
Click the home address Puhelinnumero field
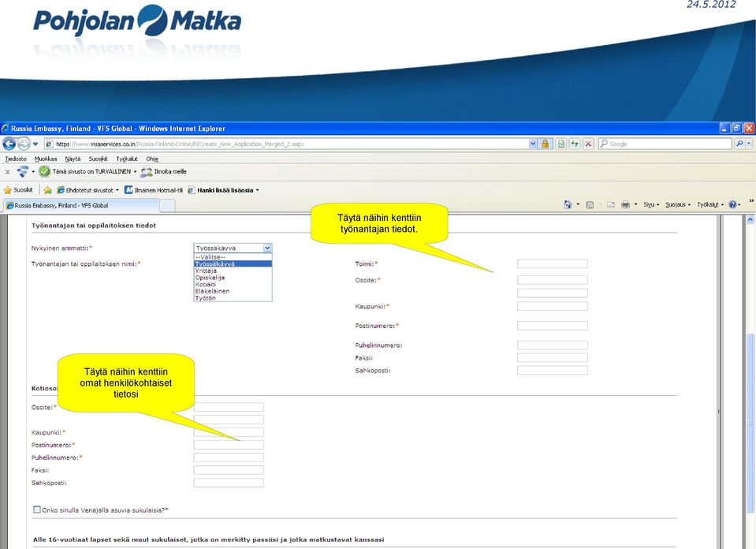point(229,458)
